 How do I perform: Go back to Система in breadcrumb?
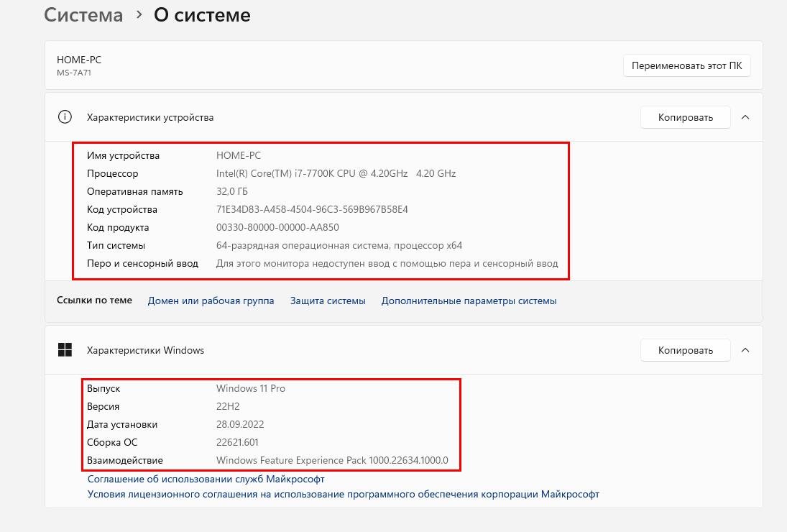[83, 15]
